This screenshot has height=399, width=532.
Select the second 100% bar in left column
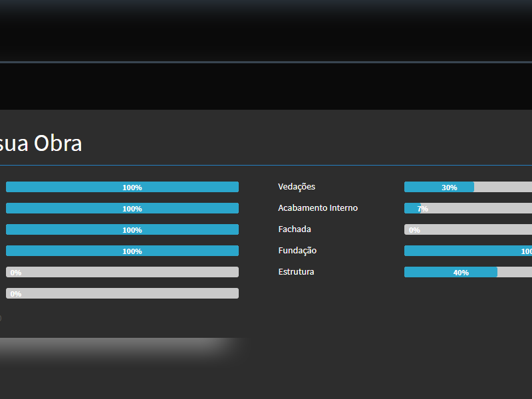pyautogui.click(x=122, y=208)
